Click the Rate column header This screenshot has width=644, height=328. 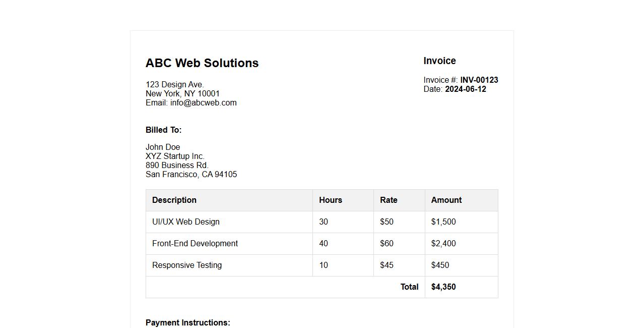tap(389, 200)
